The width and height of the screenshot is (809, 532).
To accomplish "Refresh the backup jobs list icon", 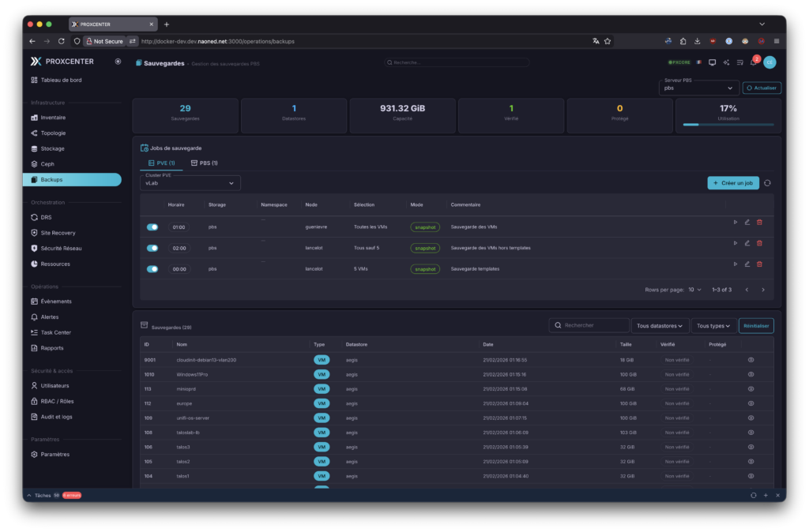I will [x=767, y=183].
